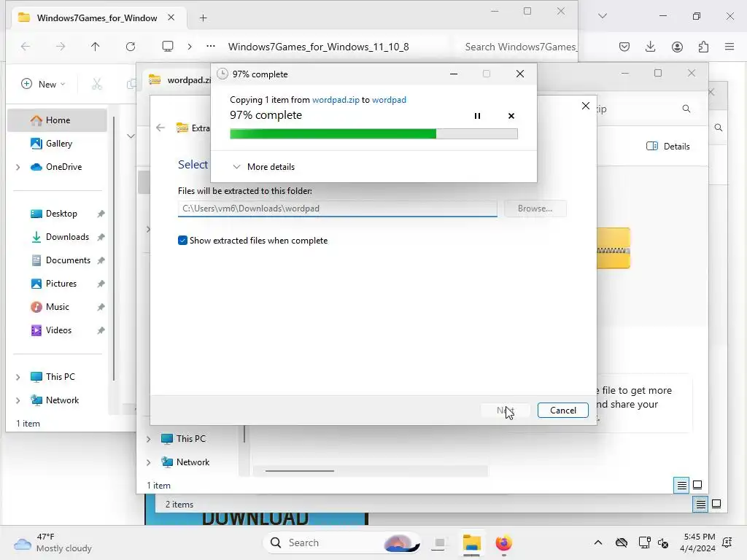Switch rear window to large icons view
747x560 pixels.
coord(716,504)
